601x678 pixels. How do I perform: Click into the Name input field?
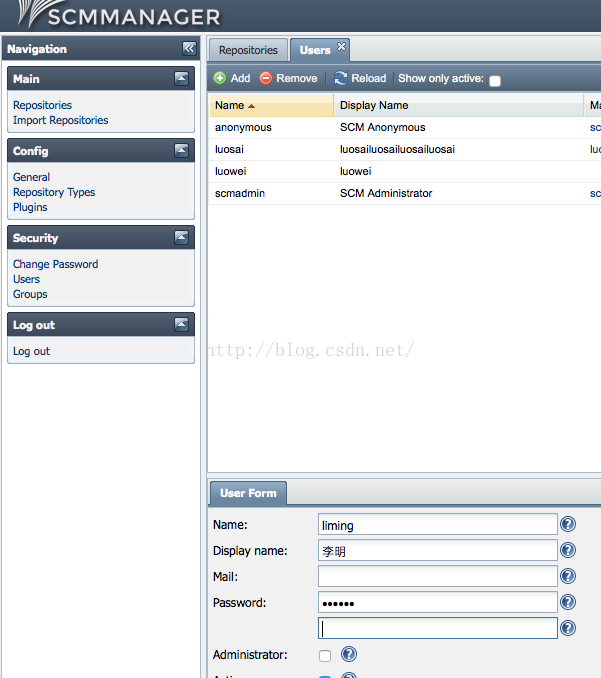438,524
